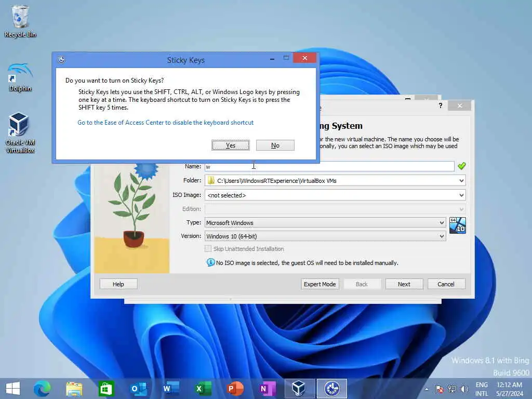Open the Type dropdown Microsoft Windows
Viewport: 532px width, 399px height.
click(x=325, y=222)
